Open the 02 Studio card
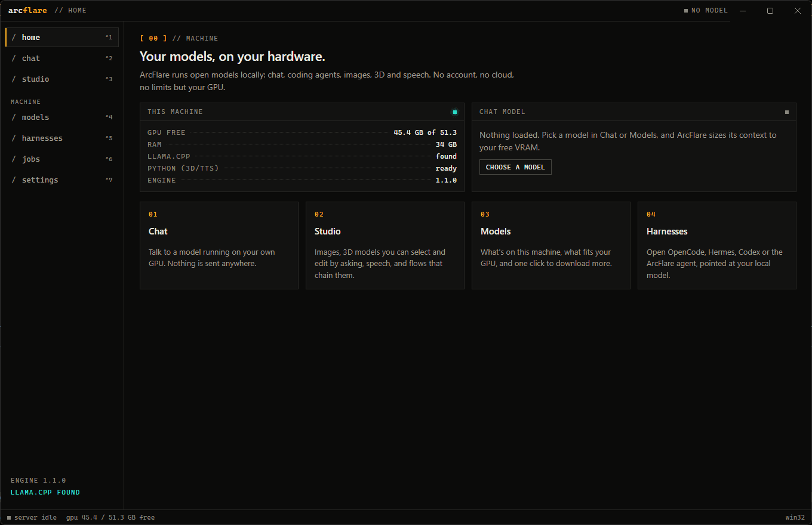The height and width of the screenshot is (525, 812). click(x=385, y=245)
